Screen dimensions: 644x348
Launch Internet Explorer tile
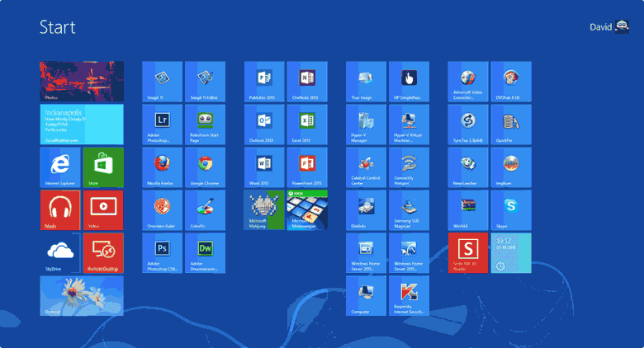(x=60, y=167)
